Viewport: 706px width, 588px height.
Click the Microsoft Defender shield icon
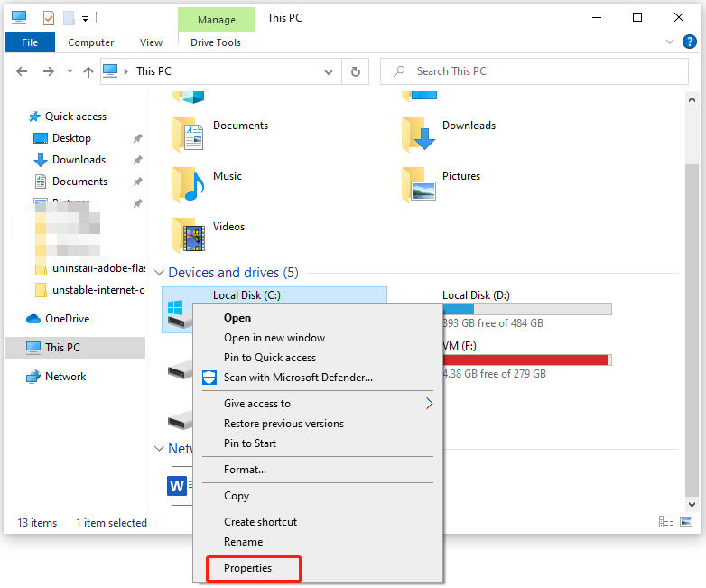[x=210, y=378]
